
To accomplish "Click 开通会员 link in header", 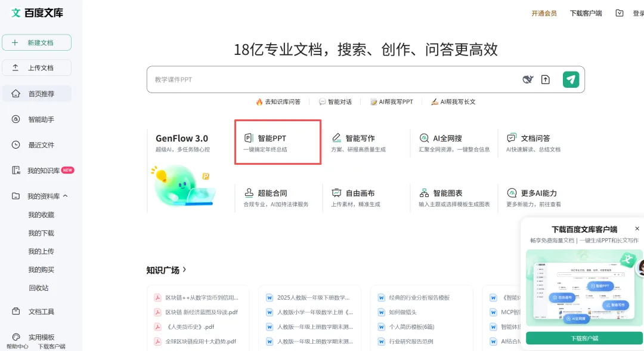I will 544,13.
